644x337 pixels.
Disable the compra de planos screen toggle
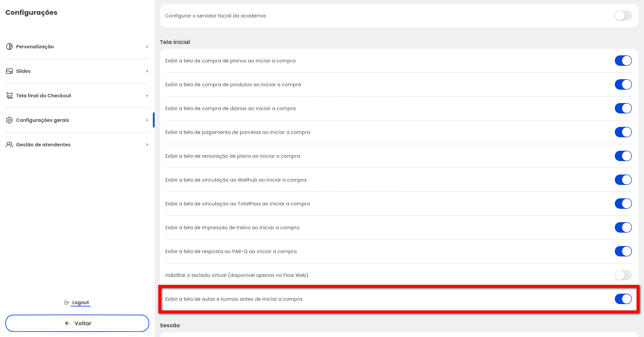click(623, 61)
